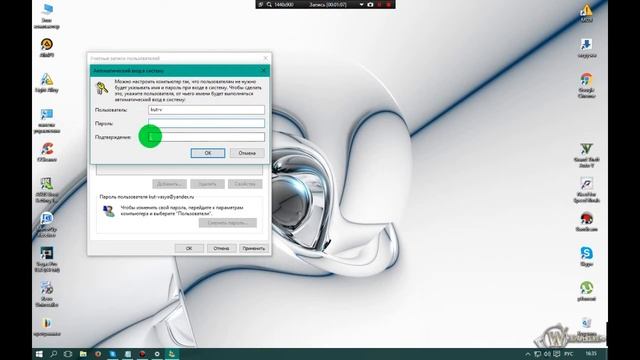Open the загрузки downloads shortcut
The height and width of the screenshot is (360, 640).
[587, 48]
